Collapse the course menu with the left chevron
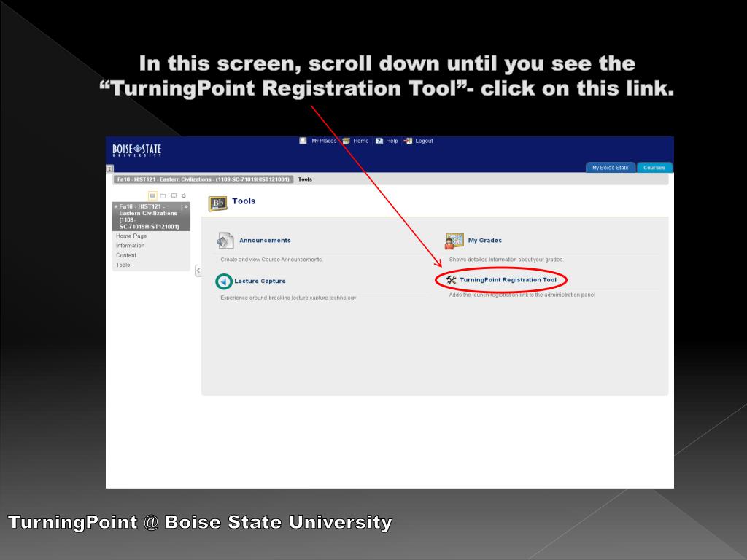This screenshot has height=560, width=747. coord(197,270)
